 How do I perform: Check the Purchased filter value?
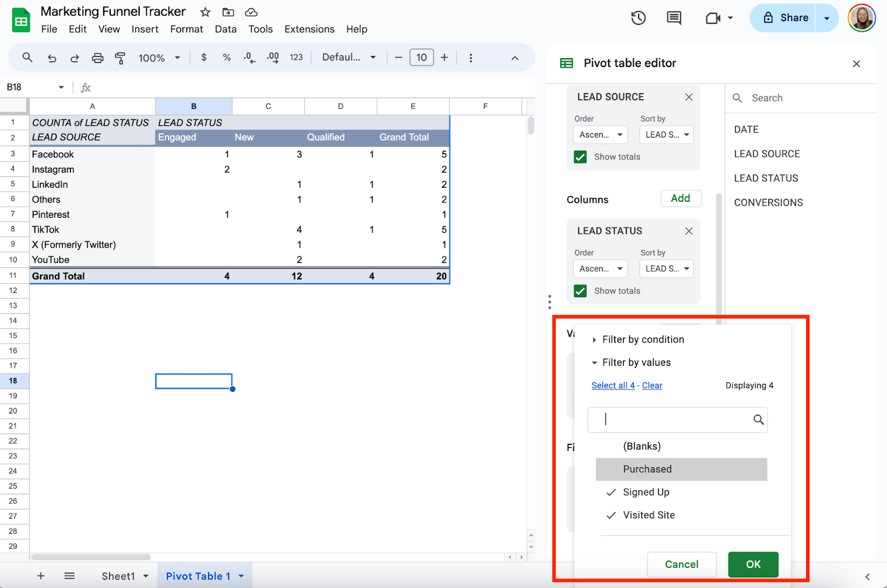pyautogui.click(x=681, y=469)
